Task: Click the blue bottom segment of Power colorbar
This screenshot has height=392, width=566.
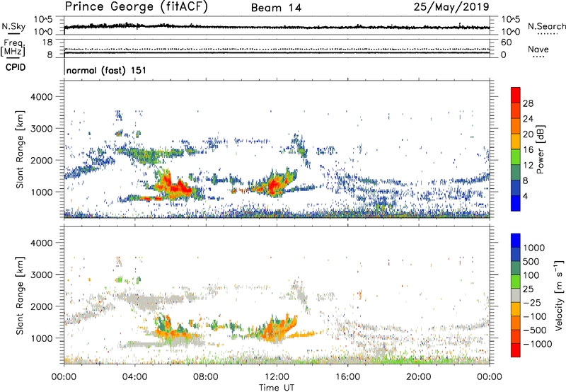Action: pyautogui.click(x=516, y=203)
